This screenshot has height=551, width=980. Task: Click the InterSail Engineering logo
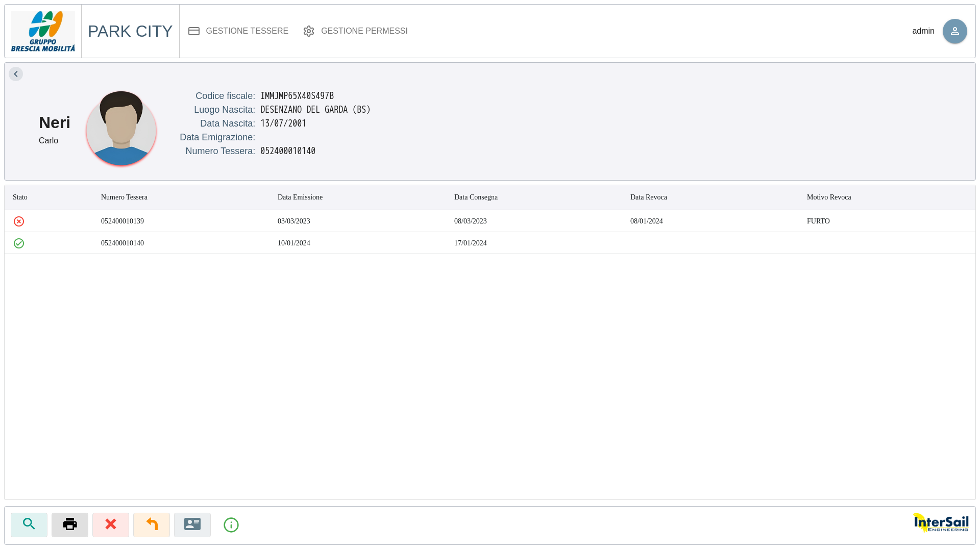941,523
